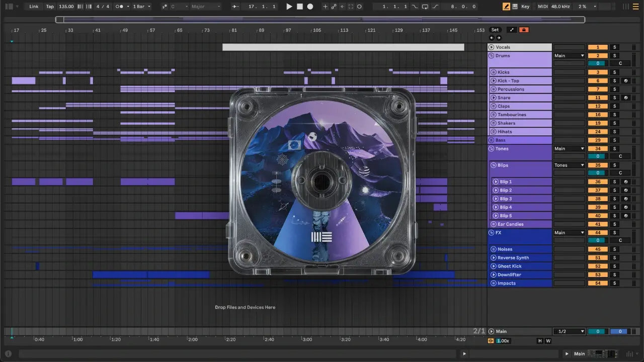Solo the Ghost Kick track

[614, 266]
